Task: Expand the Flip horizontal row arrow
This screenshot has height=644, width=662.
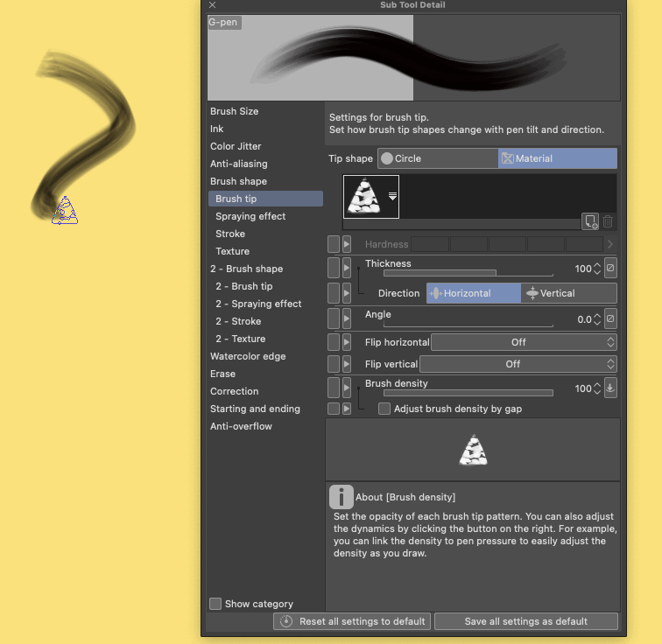Action: coord(347,342)
